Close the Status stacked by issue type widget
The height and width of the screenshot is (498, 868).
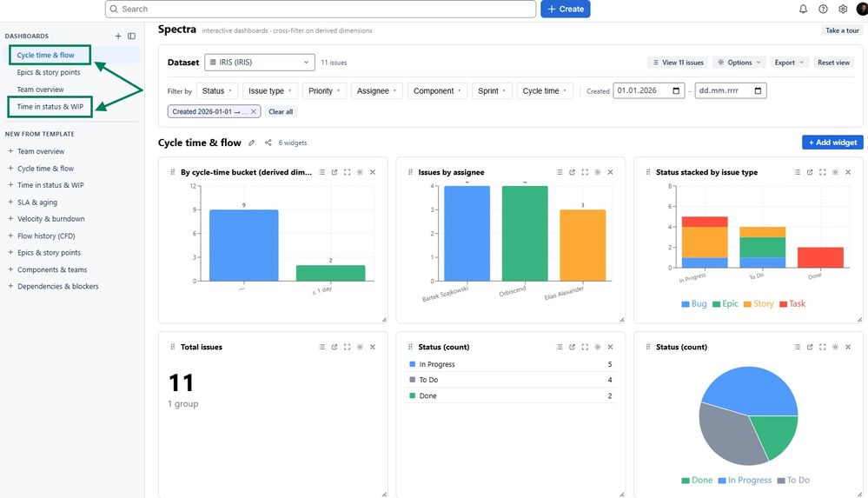click(x=848, y=172)
